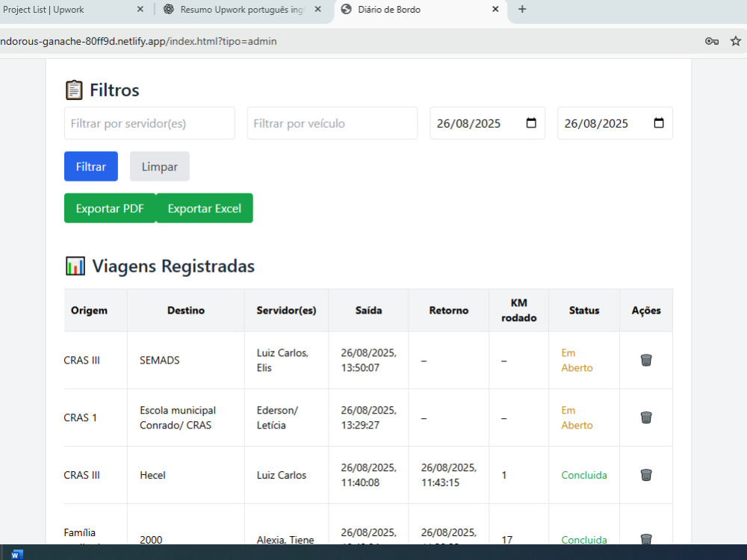747x560 pixels.
Task: Bookmark this page with star icon
Action: pos(736,41)
